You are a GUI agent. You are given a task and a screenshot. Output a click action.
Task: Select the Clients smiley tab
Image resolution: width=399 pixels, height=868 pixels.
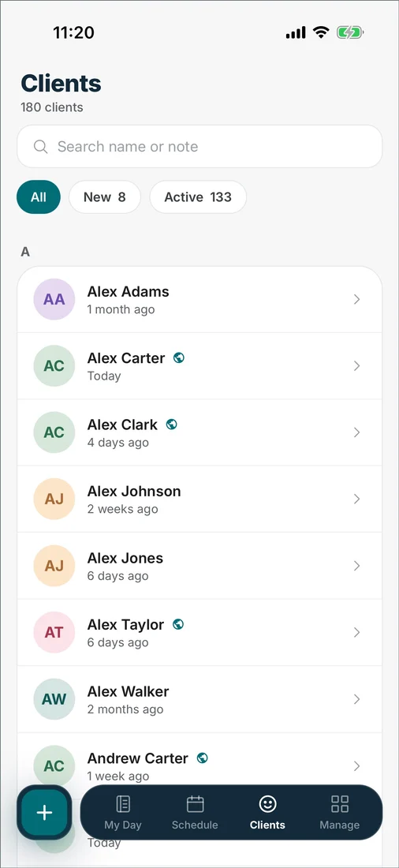[267, 812]
